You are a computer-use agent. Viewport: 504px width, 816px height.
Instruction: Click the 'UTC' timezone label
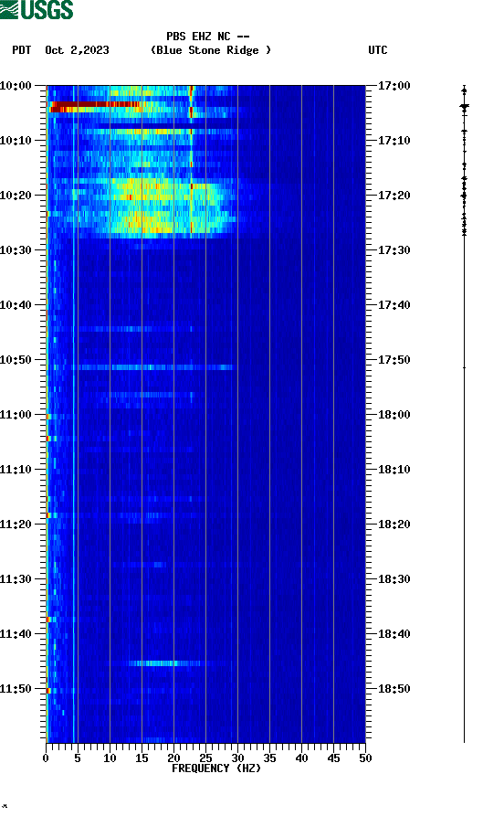378,50
